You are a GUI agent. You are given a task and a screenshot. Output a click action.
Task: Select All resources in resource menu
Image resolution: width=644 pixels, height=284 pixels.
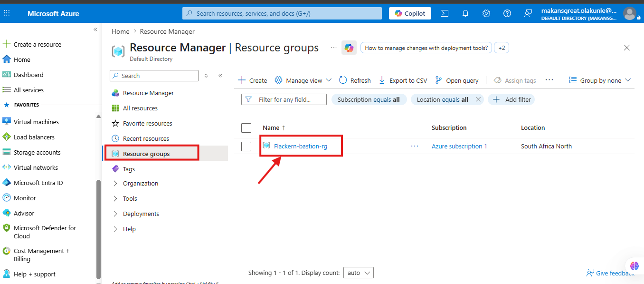[x=140, y=108]
